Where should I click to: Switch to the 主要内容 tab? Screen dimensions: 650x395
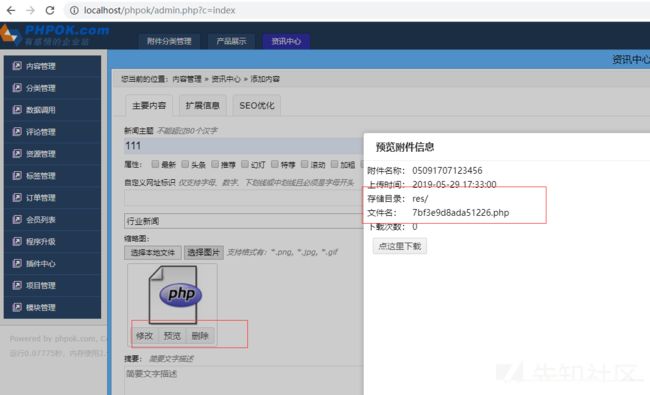click(x=149, y=106)
